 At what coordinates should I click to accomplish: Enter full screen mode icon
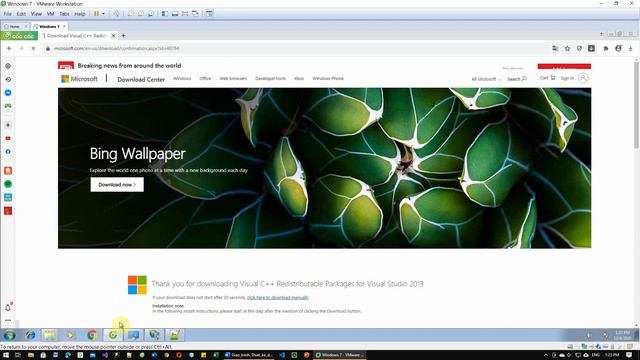tap(185, 13)
